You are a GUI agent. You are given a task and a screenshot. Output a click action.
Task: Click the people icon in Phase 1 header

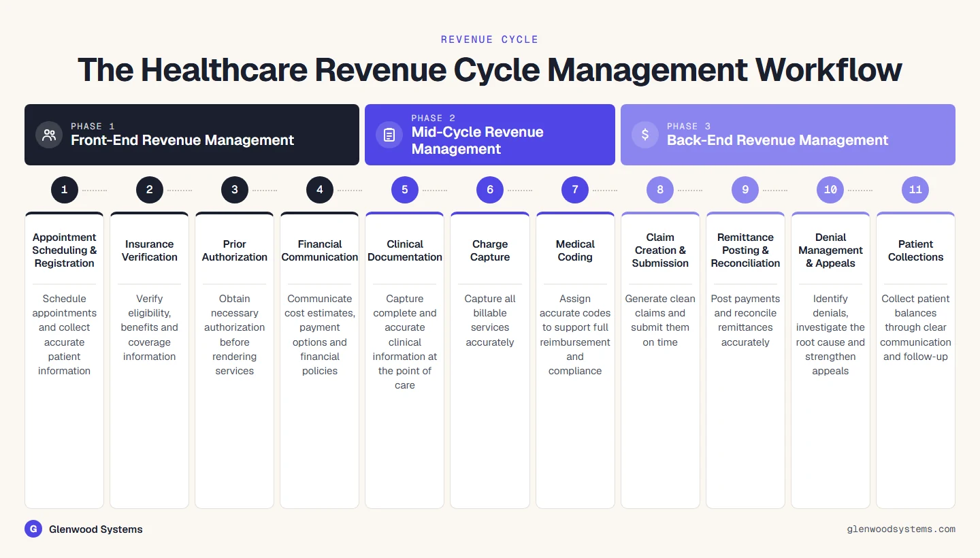49,135
